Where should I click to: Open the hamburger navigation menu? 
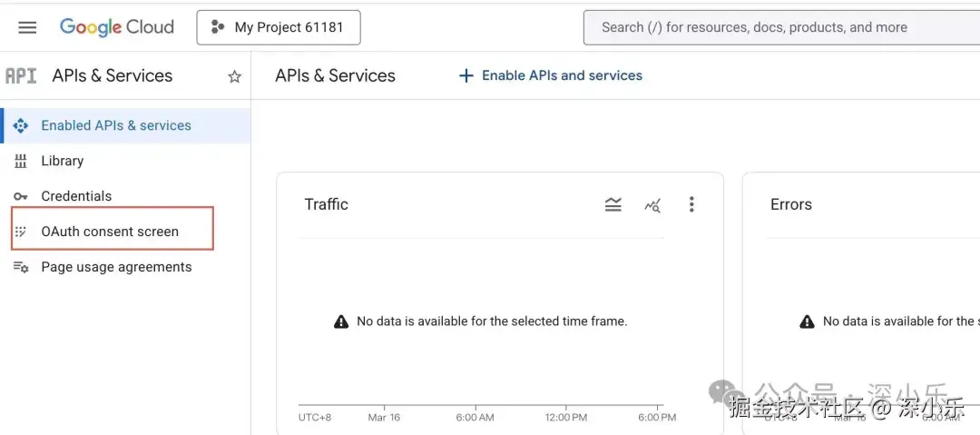[x=27, y=27]
